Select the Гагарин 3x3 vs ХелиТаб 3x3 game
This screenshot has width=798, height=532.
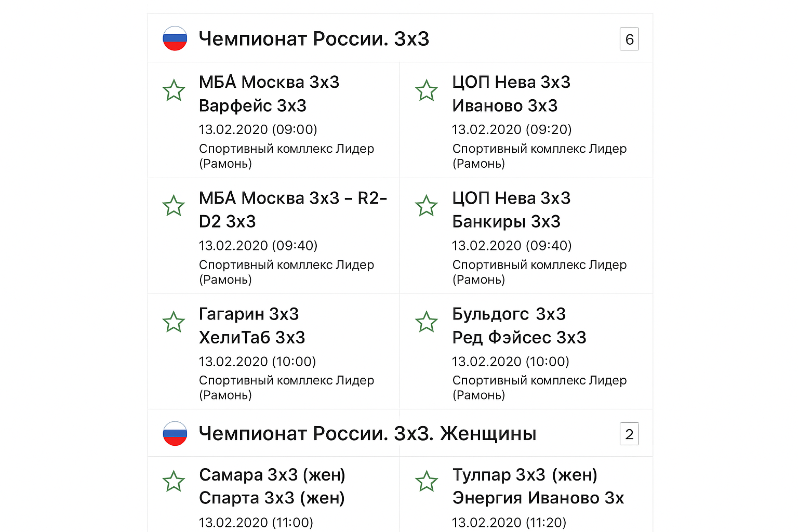click(x=252, y=326)
